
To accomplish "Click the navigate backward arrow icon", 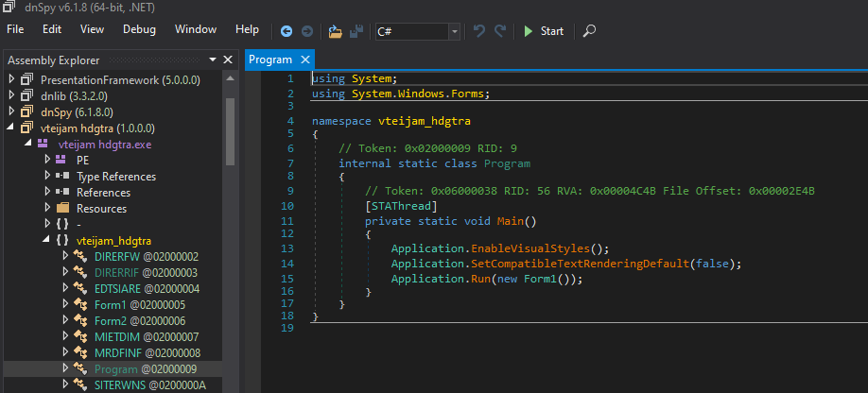I will [287, 31].
